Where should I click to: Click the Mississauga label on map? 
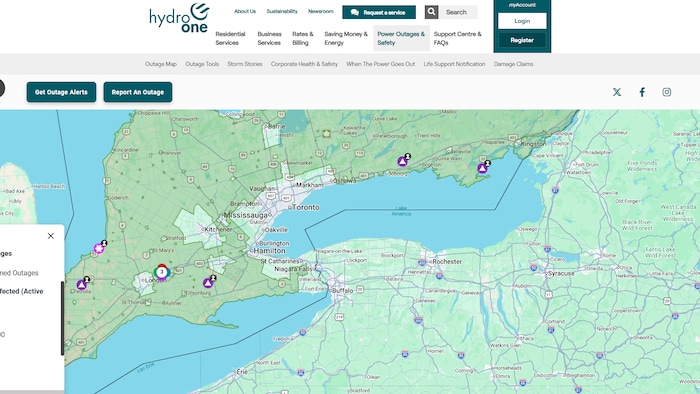246,215
